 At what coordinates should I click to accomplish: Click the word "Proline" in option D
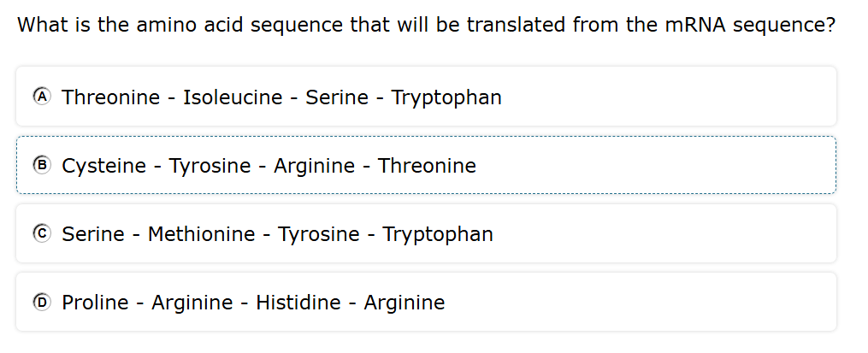click(x=96, y=303)
